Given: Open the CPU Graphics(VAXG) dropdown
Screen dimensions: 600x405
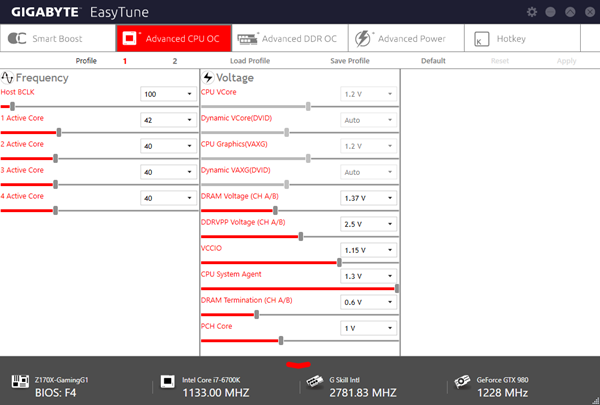Looking at the screenshot, I should [368, 146].
